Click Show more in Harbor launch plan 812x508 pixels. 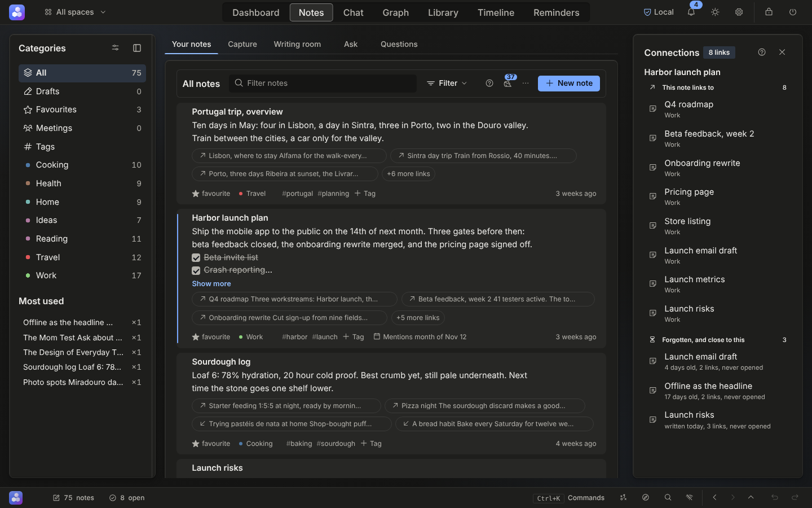pos(211,284)
